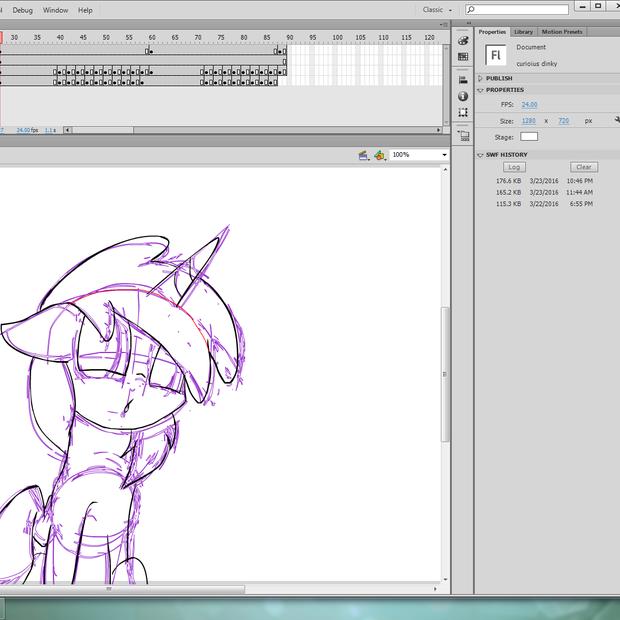620x620 pixels.
Task: Open the Window menu
Action: (55, 10)
